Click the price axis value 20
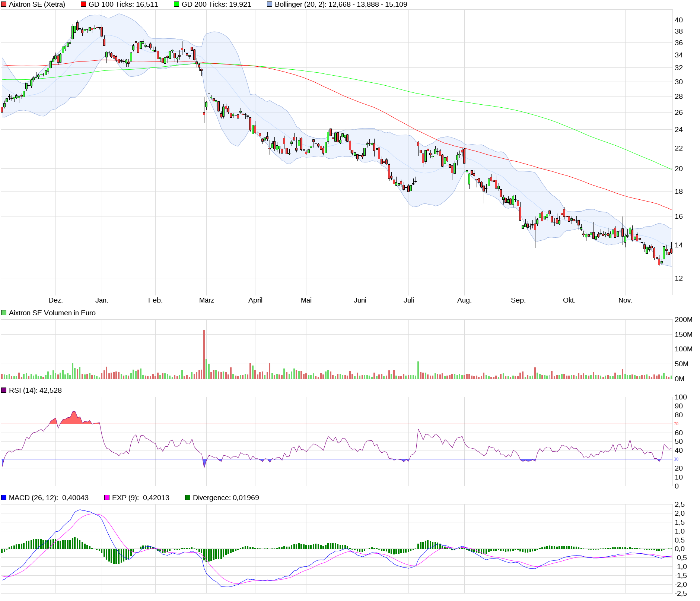This screenshot has width=700, height=601. coord(679,169)
